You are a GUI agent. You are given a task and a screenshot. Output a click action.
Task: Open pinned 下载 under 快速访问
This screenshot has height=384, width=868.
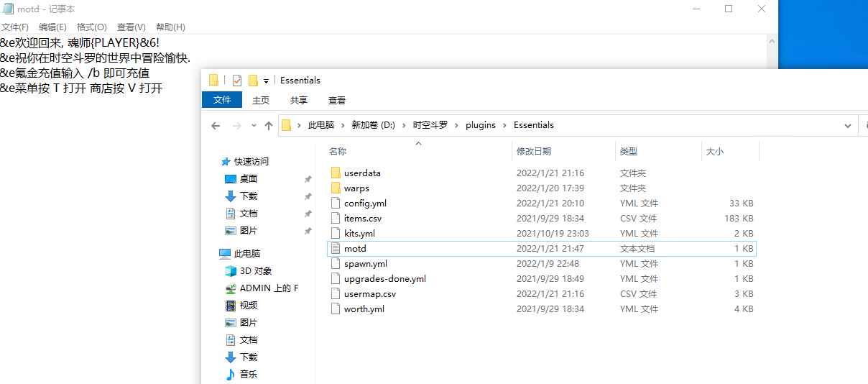[x=249, y=196]
